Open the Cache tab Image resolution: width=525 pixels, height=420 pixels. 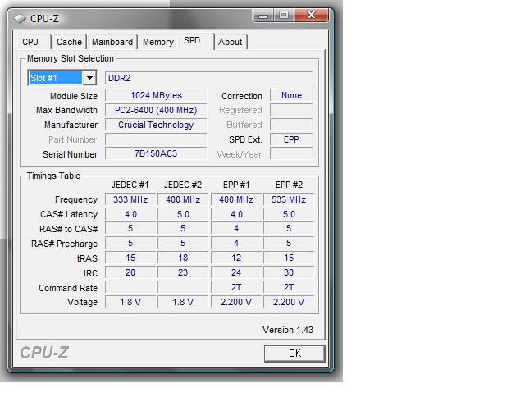[69, 42]
